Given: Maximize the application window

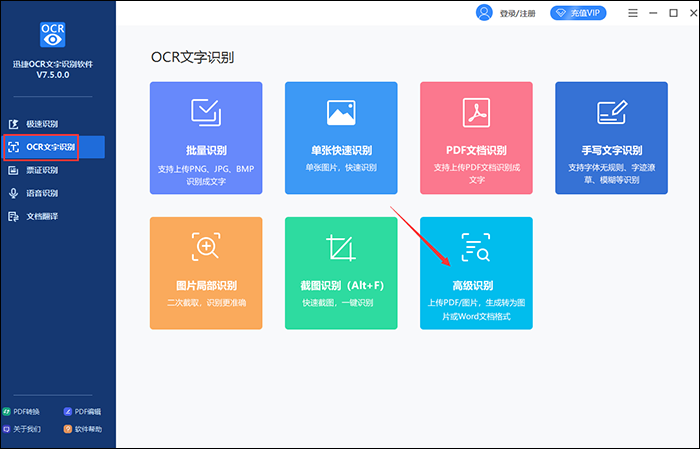Looking at the screenshot, I should click(674, 13).
